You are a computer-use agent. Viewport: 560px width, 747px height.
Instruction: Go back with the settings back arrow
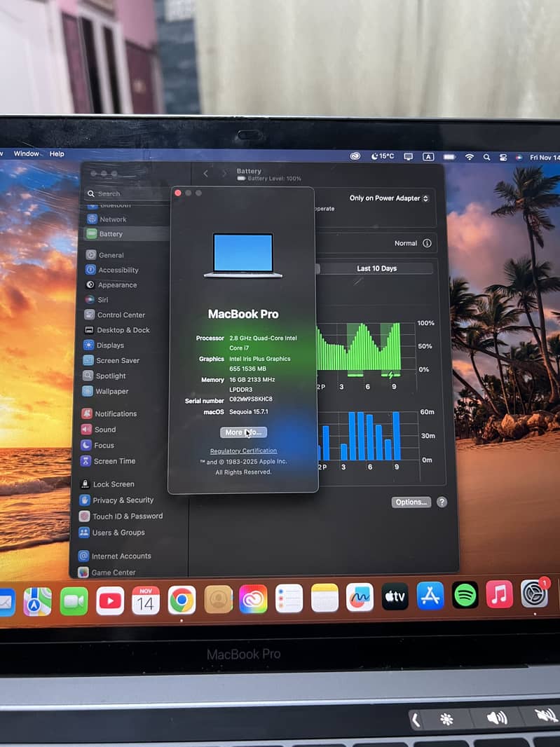coord(206,174)
